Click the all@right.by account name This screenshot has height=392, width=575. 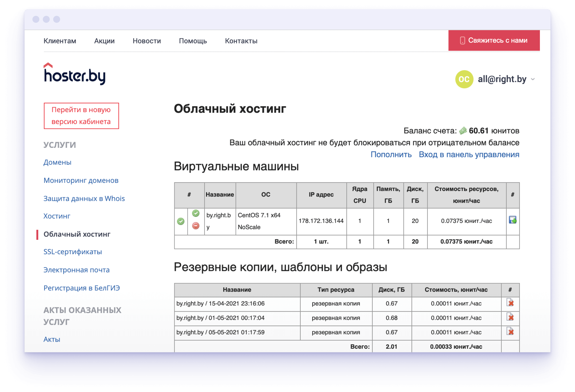pos(502,79)
